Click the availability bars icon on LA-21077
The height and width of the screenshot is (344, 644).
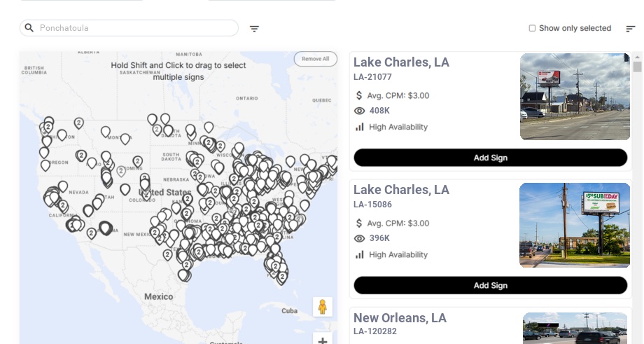360,127
